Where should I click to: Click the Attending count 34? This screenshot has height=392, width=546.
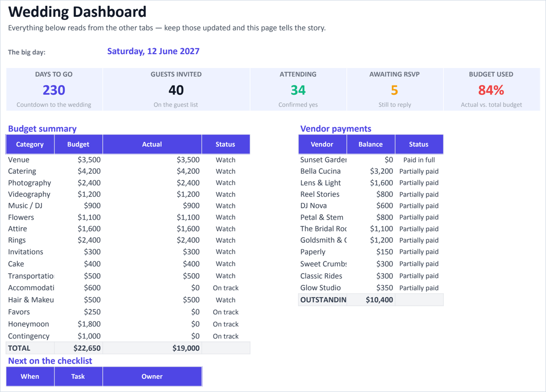click(x=298, y=90)
